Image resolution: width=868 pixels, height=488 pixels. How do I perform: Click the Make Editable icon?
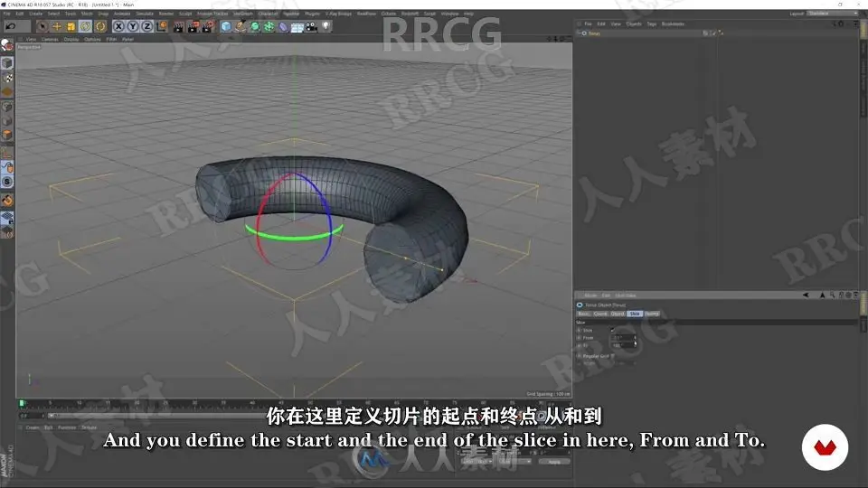7,46
